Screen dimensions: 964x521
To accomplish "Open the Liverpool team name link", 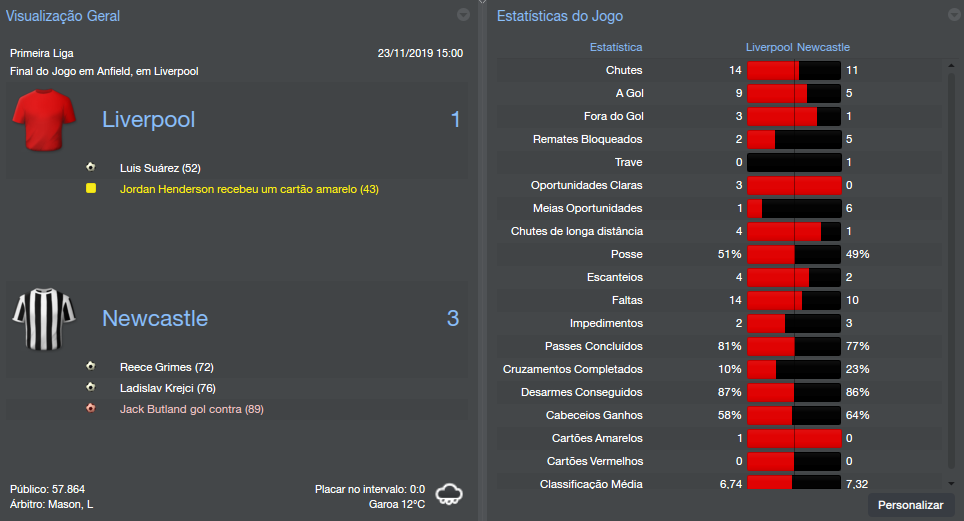I will point(149,120).
